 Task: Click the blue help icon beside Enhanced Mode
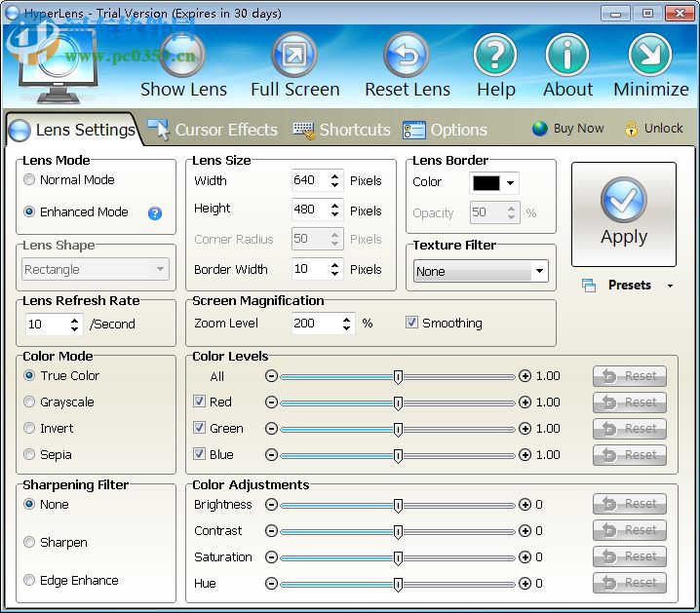[154, 212]
